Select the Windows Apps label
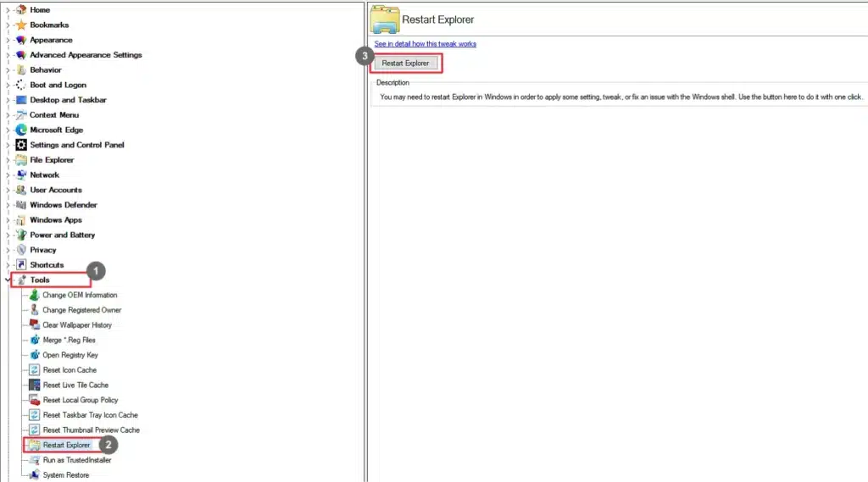The height and width of the screenshot is (482, 868). pyautogui.click(x=56, y=219)
